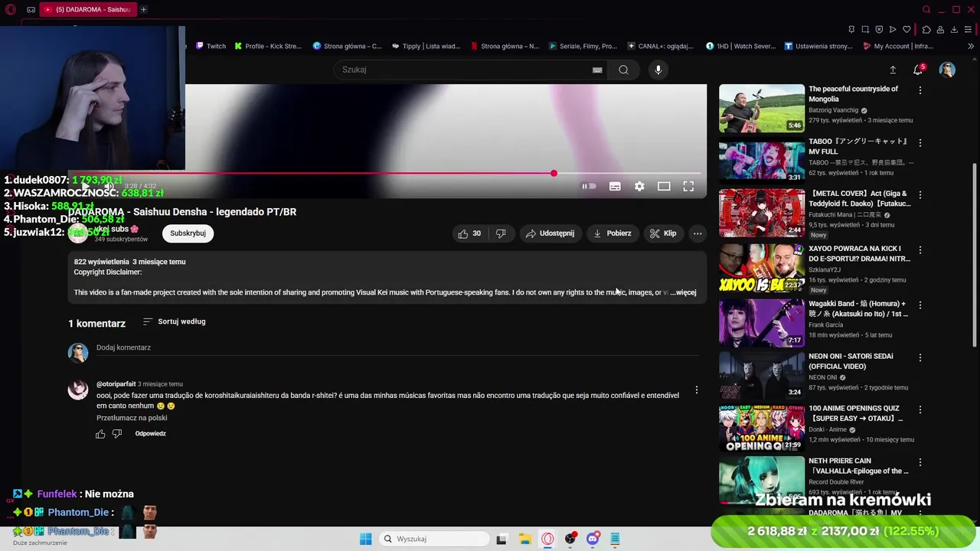Open the Sortuj według sort menu
This screenshot has height=551, width=980.
point(174,321)
